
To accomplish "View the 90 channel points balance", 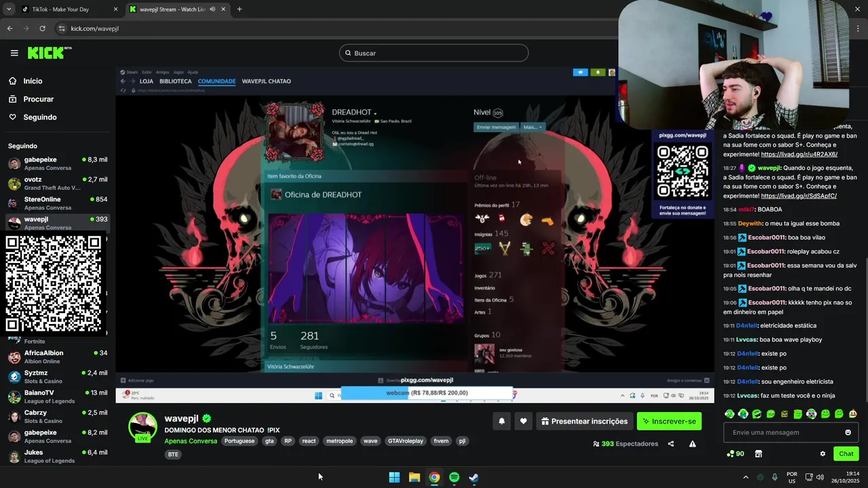I will point(735,453).
